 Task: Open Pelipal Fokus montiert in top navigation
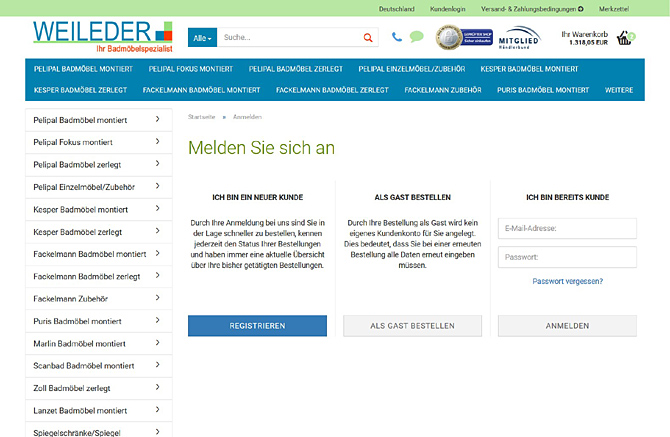point(191,69)
